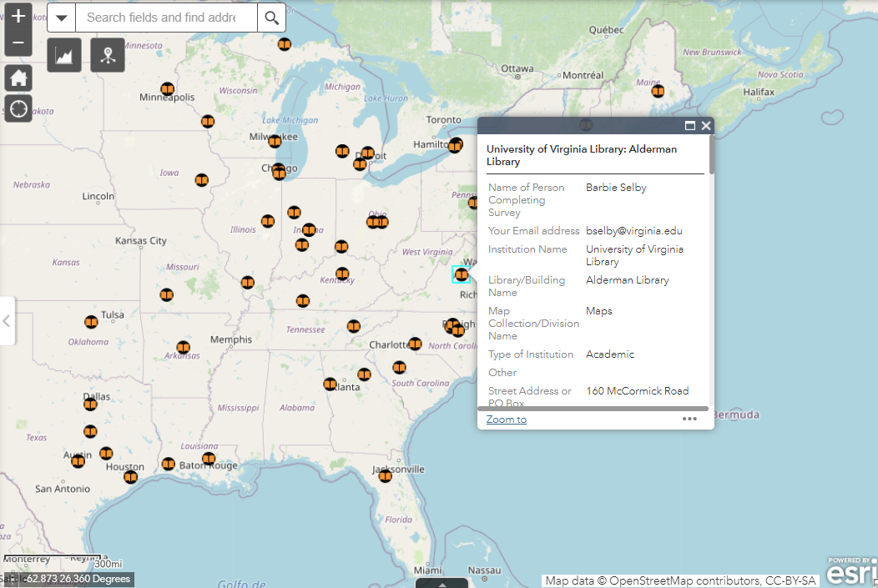The width and height of the screenshot is (878, 588).
Task: Zoom in on the map
Action: [x=18, y=17]
